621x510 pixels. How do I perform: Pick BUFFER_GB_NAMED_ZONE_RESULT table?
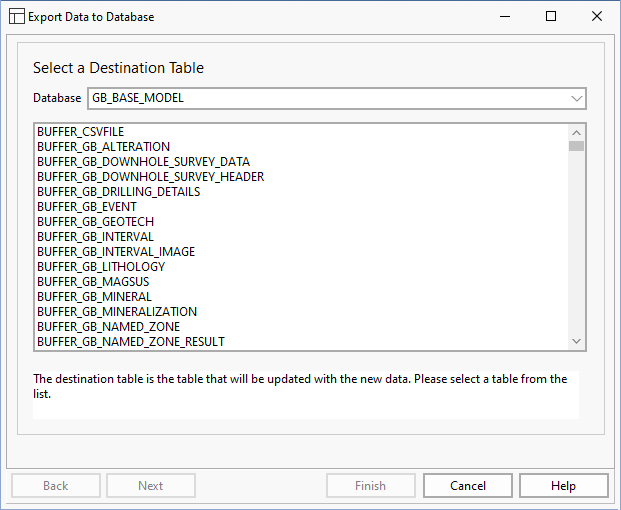pyautogui.click(x=130, y=342)
